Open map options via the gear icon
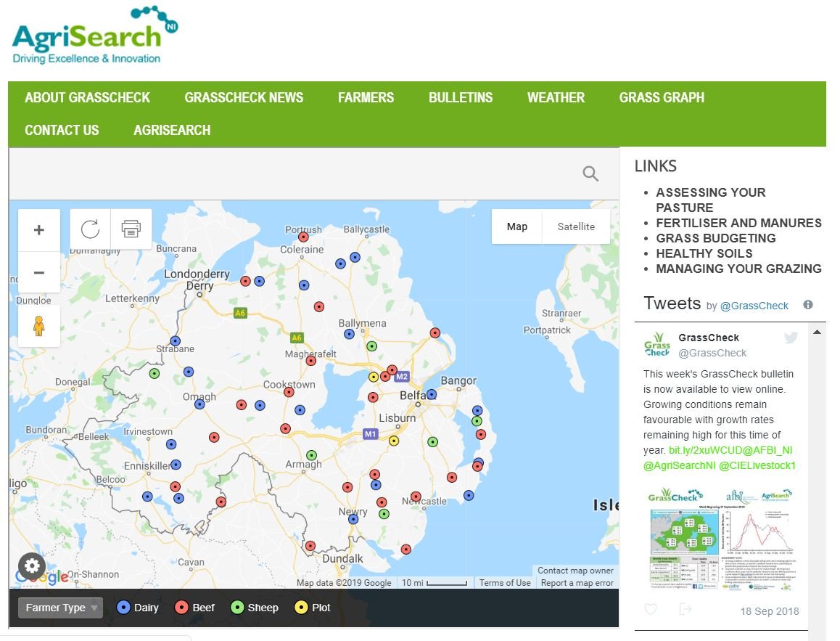 [x=32, y=566]
